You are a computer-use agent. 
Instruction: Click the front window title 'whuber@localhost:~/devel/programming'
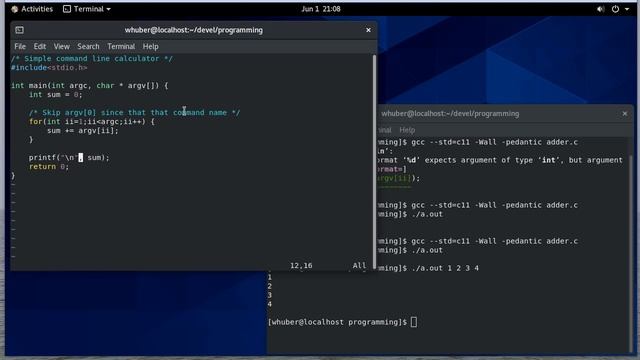[x=194, y=30]
